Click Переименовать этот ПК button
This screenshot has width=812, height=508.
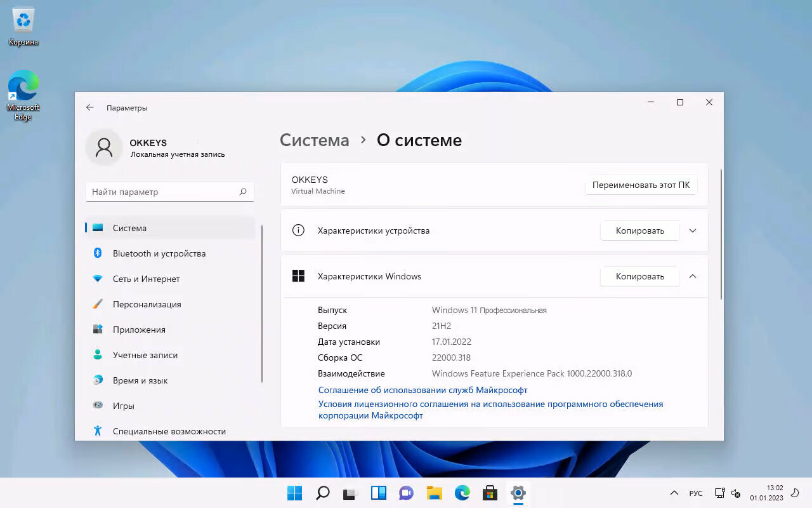(641, 185)
